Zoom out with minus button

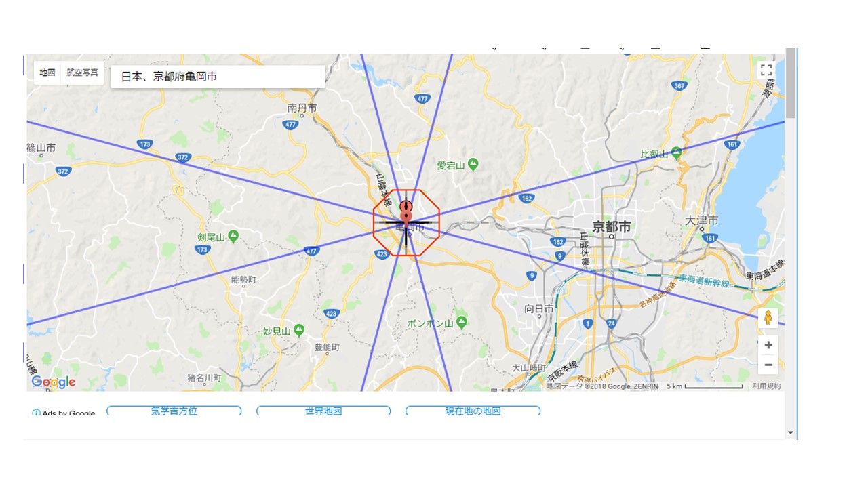point(768,365)
